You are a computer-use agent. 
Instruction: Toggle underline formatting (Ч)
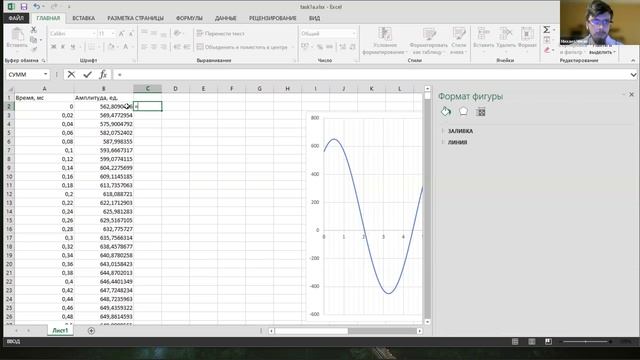(x=73, y=47)
